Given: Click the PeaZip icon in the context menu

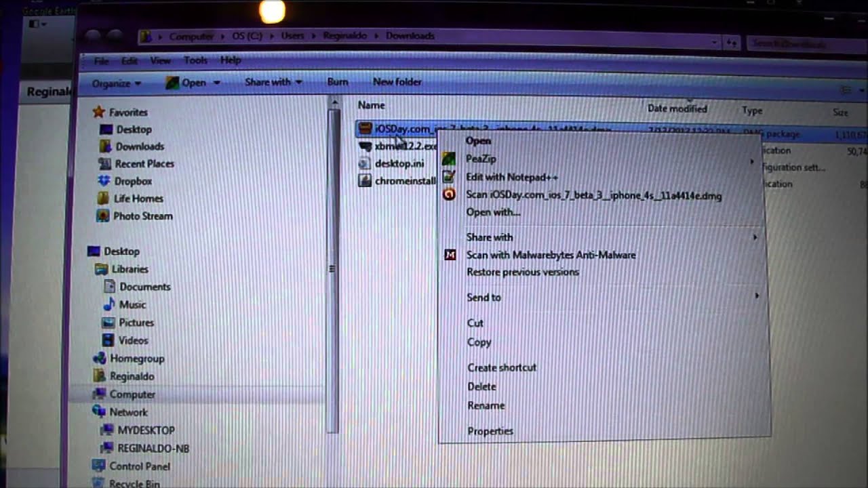Looking at the screenshot, I should click(x=449, y=159).
